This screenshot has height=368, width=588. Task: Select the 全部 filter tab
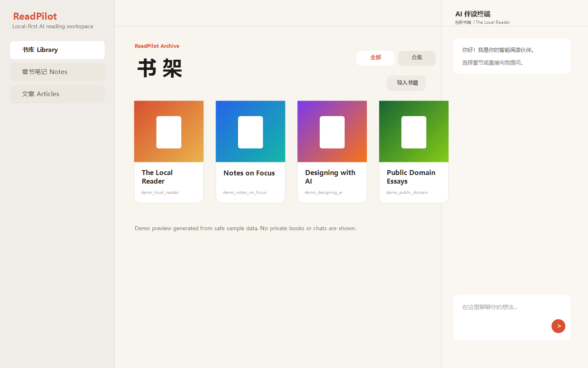pyautogui.click(x=375, y=58)
